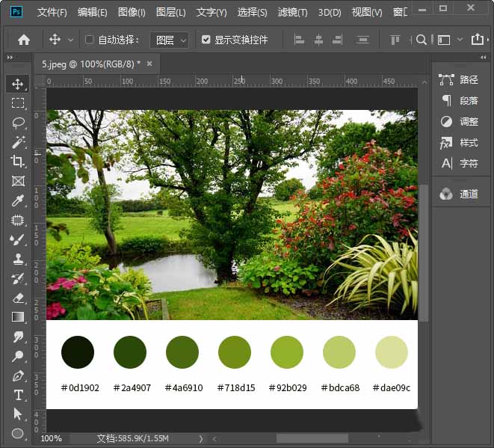Close the 5.jpeg document tab
The image size is (494, 448).
click(x=149, y=64)
